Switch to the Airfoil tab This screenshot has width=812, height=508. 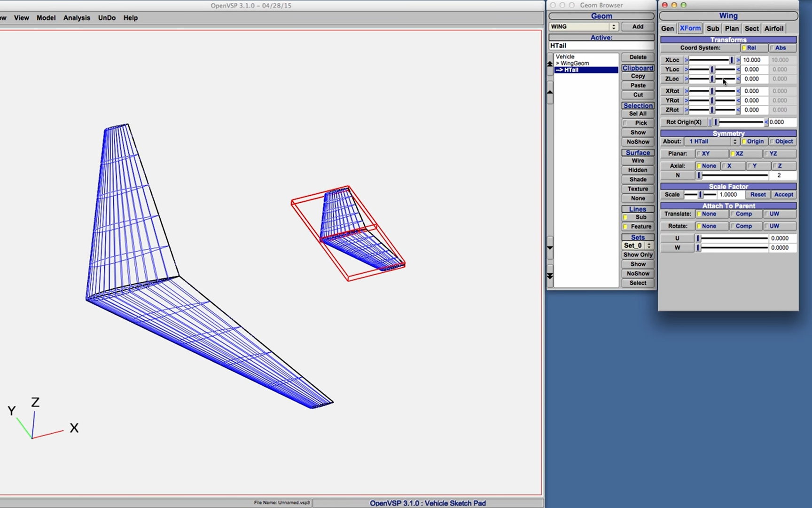click(x=773, y=29)
